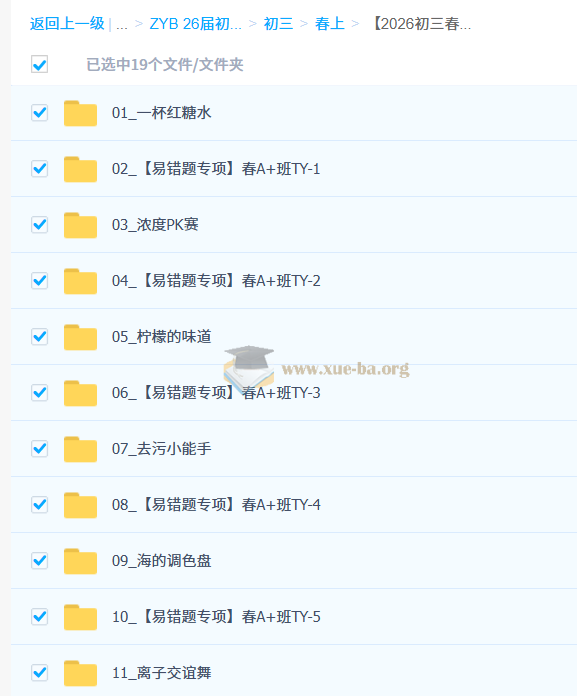Open the 07_去污小能手 folder icon
The height and width of the screenshot is (696, 577).
tap(80, 449)
